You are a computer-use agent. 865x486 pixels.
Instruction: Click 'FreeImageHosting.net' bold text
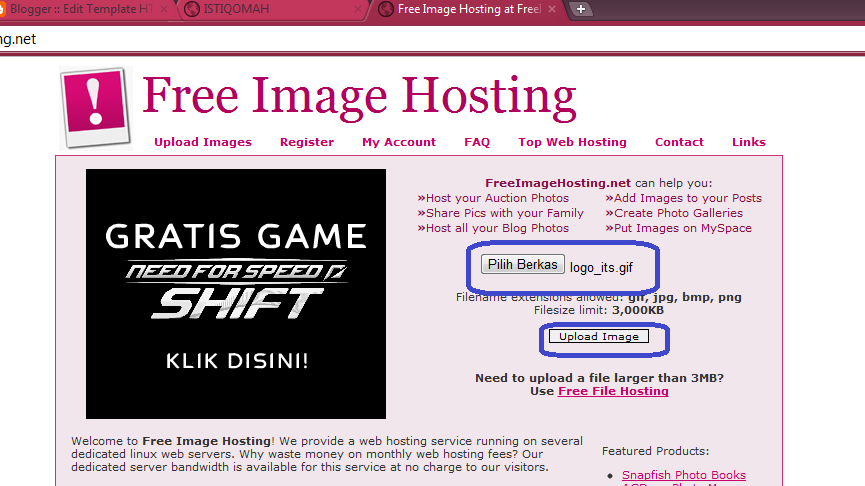click(x=558, y=183)
